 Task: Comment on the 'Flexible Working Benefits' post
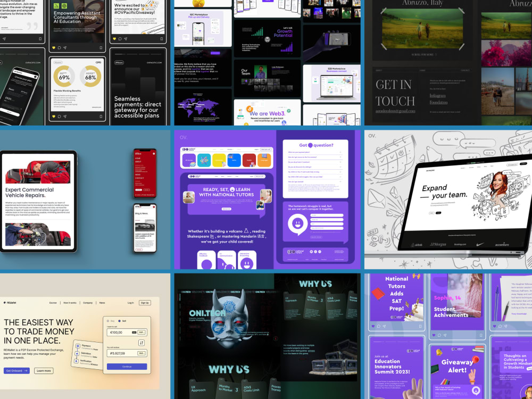click(x=60, y=117)
